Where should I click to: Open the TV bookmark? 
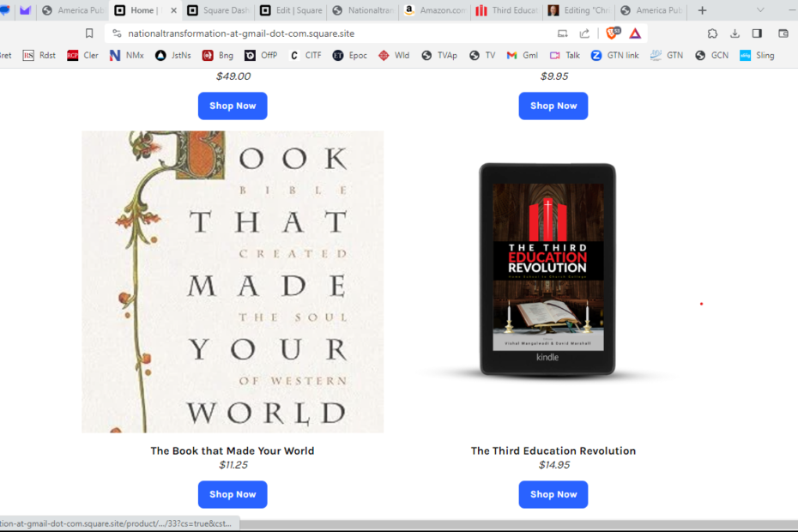(482, 56)
